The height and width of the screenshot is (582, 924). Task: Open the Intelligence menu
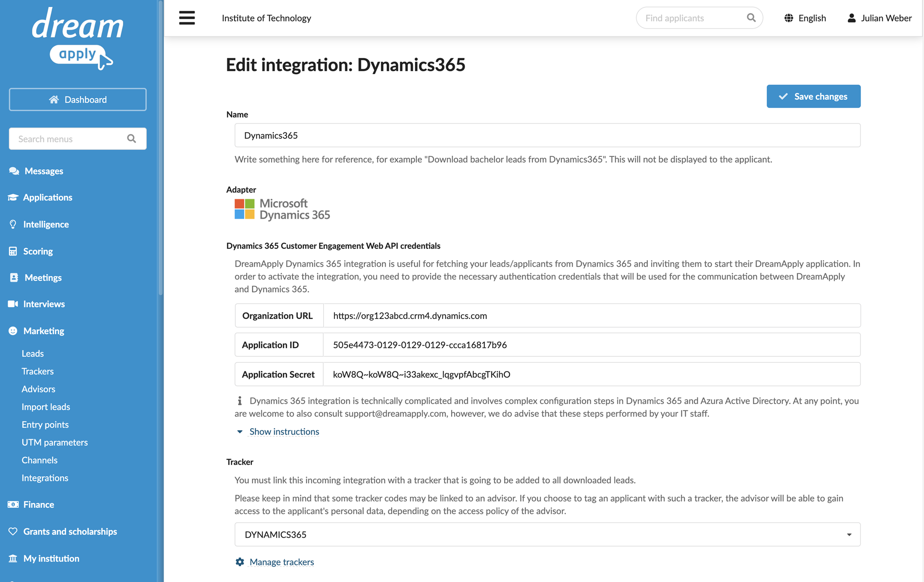click(x=46, y=224)
